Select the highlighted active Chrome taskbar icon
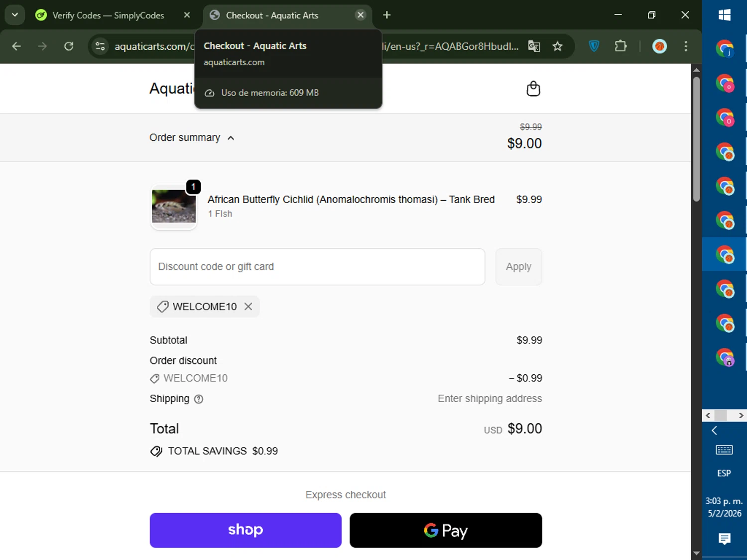The width and height of the screenshot is (747, 560). pyautogui.click(x=725, y=254)
